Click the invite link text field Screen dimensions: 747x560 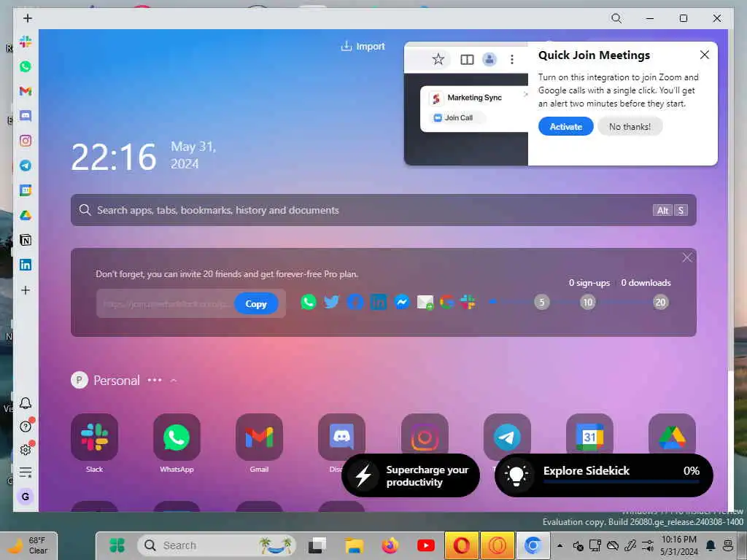tap(166, 304)
